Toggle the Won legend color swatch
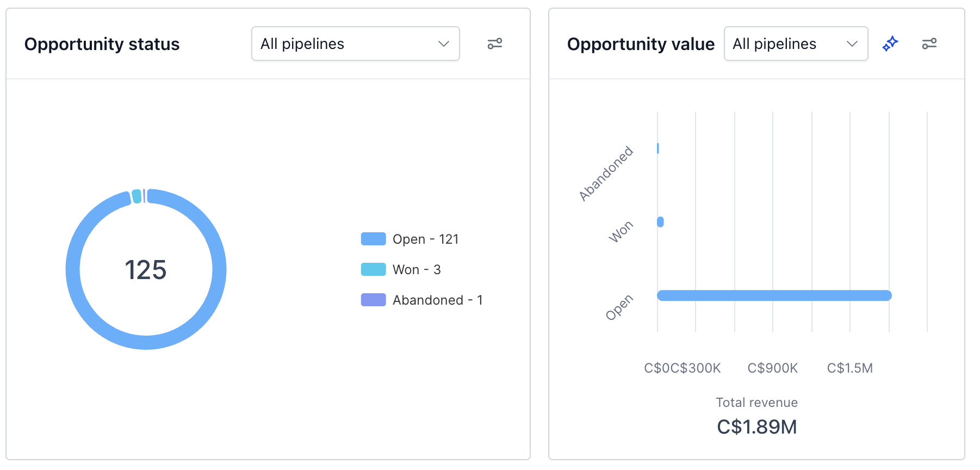The height and width of the screenshot is (470, 980). [x=374, y=269]
